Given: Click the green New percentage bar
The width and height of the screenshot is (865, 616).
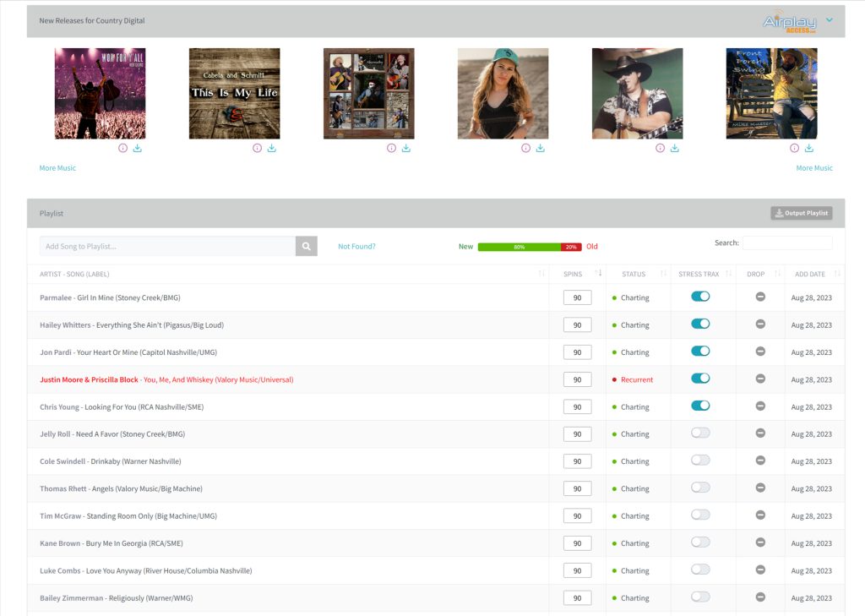Looking at the screenshot, I should click(519, 247).
